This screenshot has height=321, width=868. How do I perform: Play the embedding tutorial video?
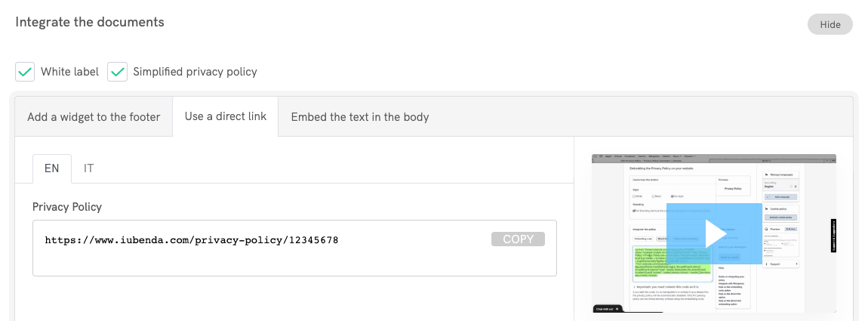click(714, 233)
